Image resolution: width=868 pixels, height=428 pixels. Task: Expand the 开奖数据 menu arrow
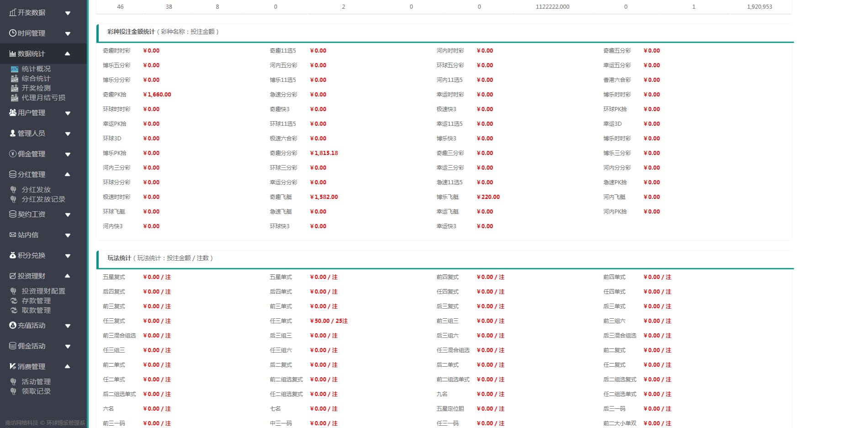point(68,13)
